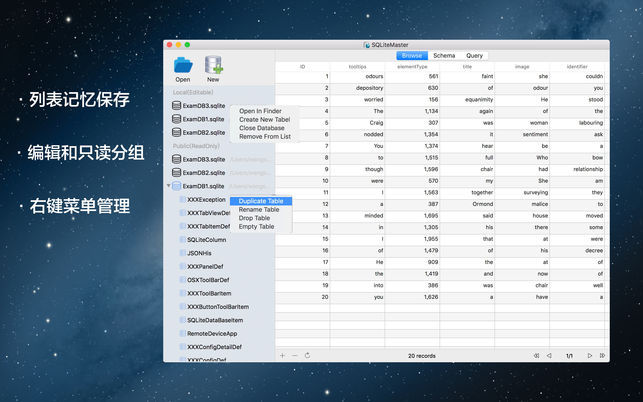Select ExamDB1.sqlite under Local(Editable)

[x=203, y=119]
